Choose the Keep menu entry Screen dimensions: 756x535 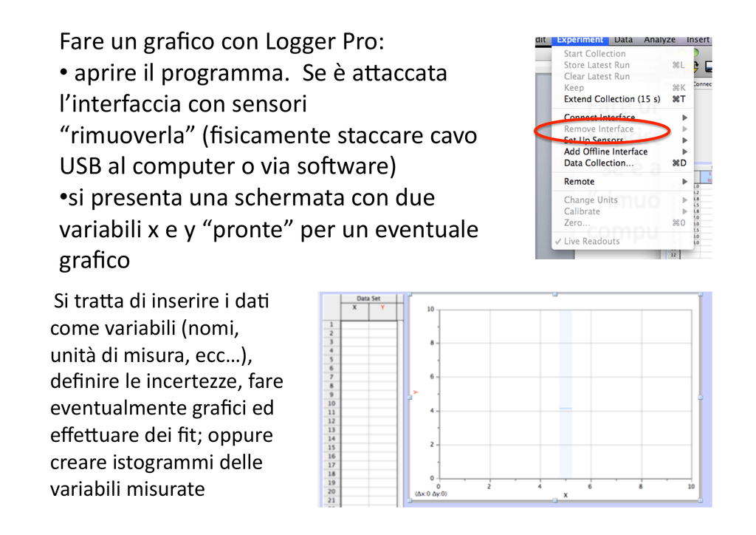pos(574,88)
